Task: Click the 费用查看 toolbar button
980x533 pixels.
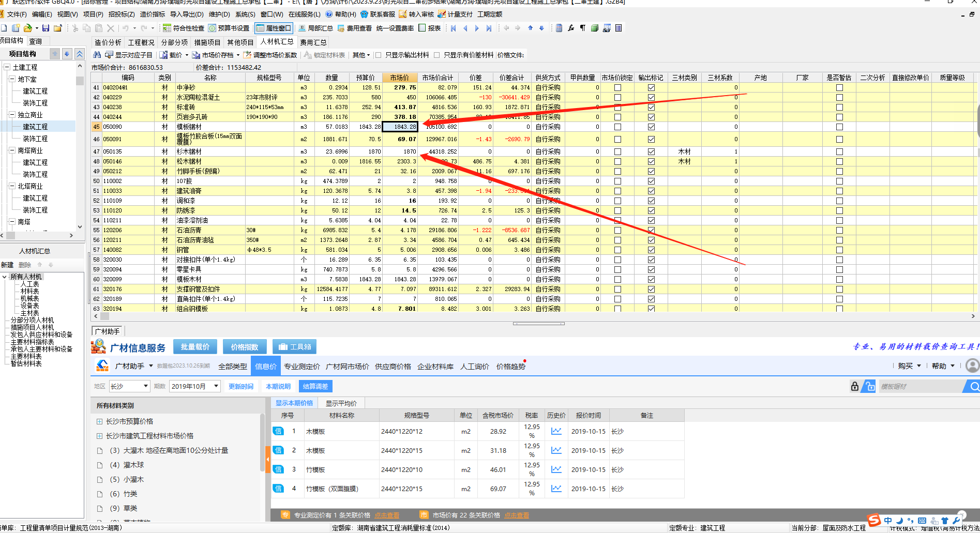Action: point(354,28)
